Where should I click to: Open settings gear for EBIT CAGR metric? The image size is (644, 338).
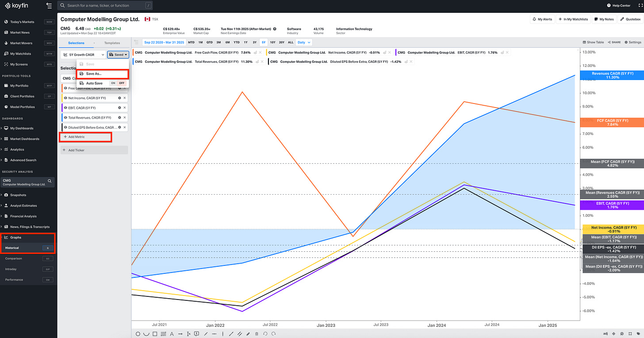click(x=119, y=108)
